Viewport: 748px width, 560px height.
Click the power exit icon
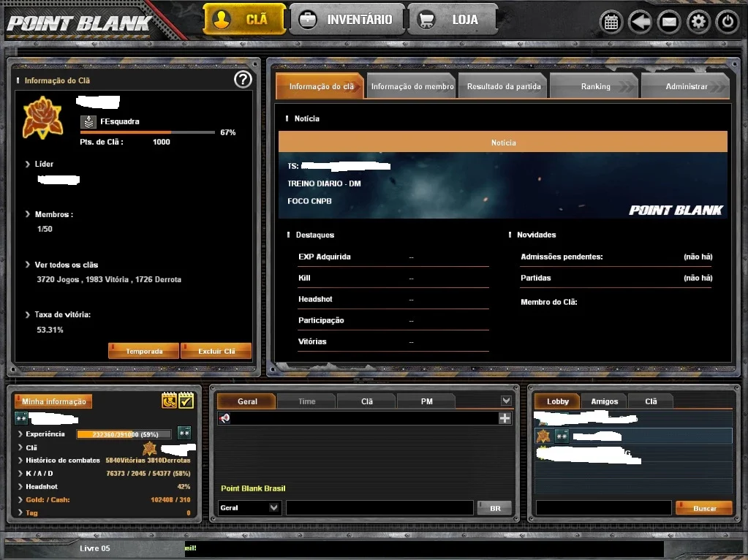728,22
